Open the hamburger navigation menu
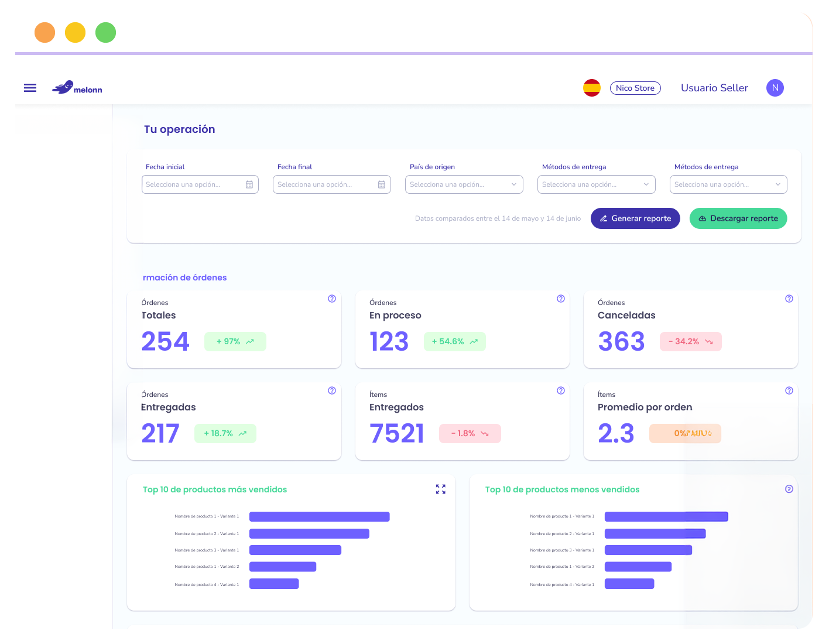Screen dimensions: 829x644 (x=30, y=87)
